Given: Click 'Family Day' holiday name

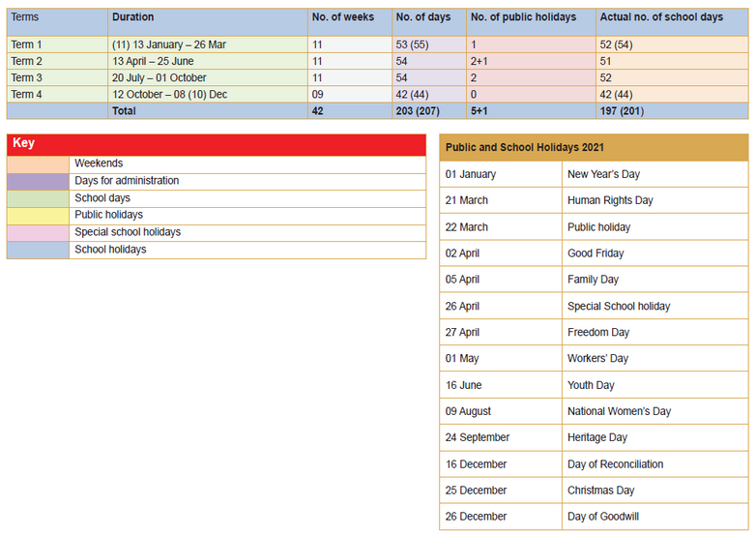Looking at the screenshot, I should pos(593,280).
